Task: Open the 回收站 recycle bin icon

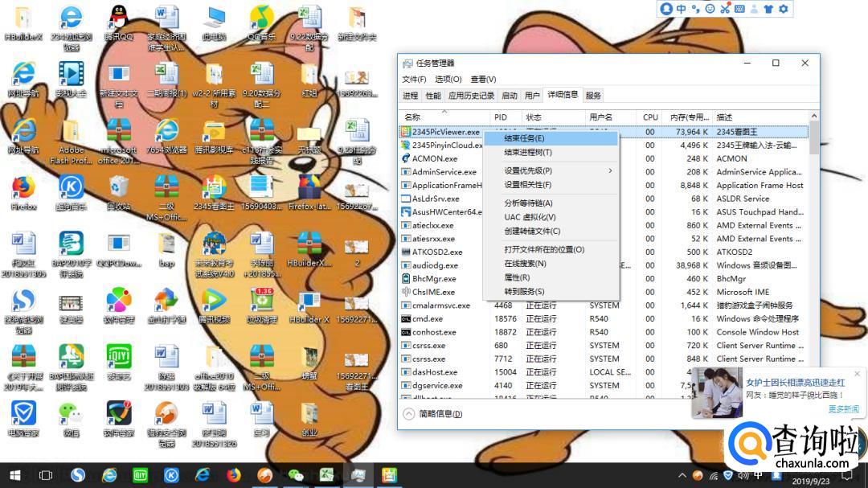Action: coord(118,193)
